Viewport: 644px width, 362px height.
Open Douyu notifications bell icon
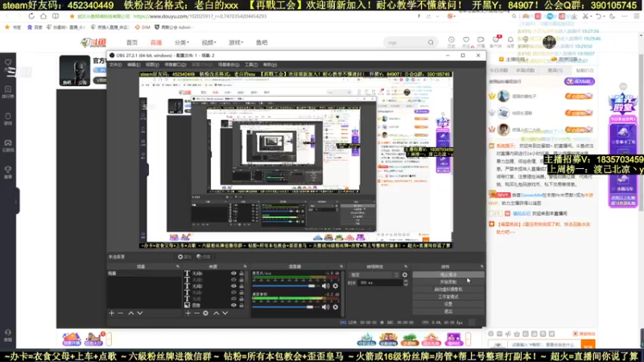pos(510,39)
